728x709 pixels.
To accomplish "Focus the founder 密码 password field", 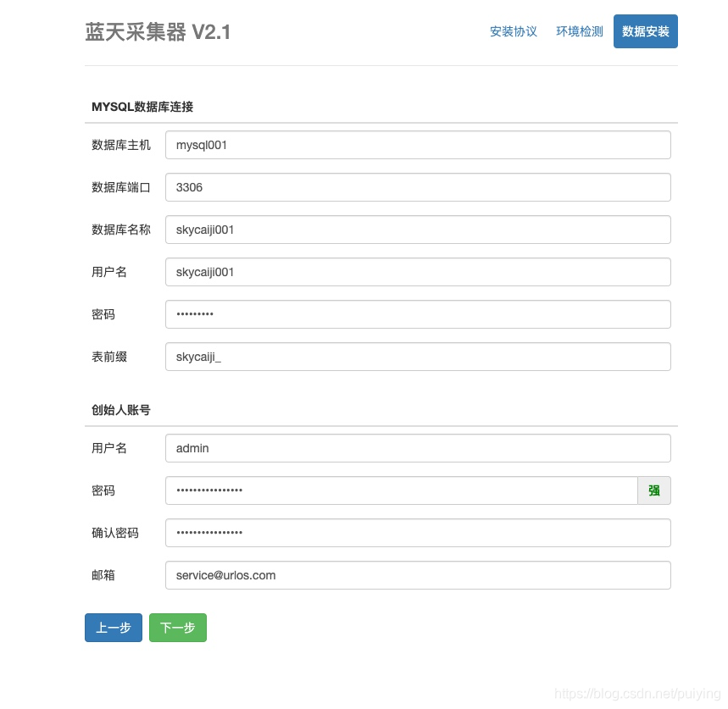I will [x=402, y=490].
